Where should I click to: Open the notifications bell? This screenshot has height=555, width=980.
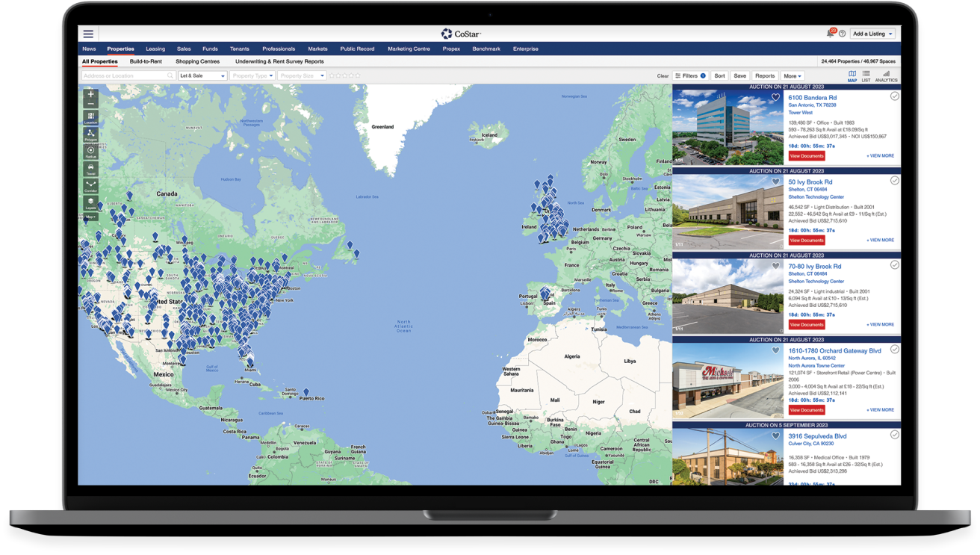tap(830, 34)
